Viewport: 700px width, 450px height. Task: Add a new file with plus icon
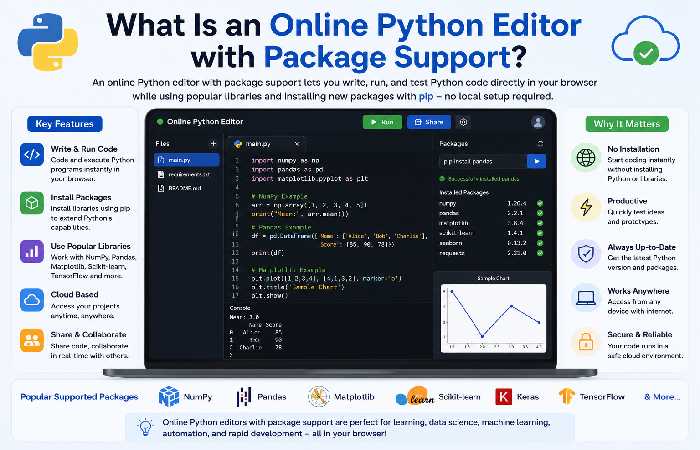213,143
